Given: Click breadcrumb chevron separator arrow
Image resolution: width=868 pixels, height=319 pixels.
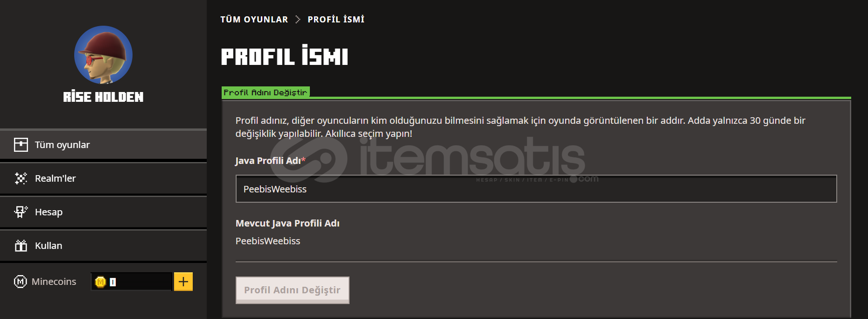Looking at the screenshot, I should [x=298, y=20].
